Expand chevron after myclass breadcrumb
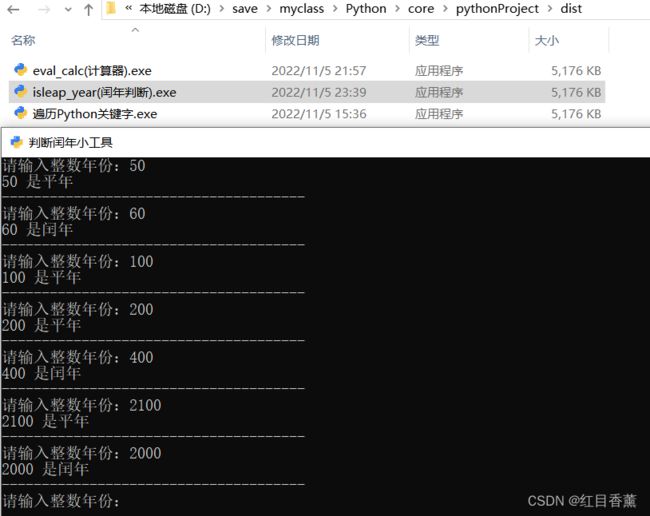The width and height of the screenshot is (650, 516). click(335, 9)
